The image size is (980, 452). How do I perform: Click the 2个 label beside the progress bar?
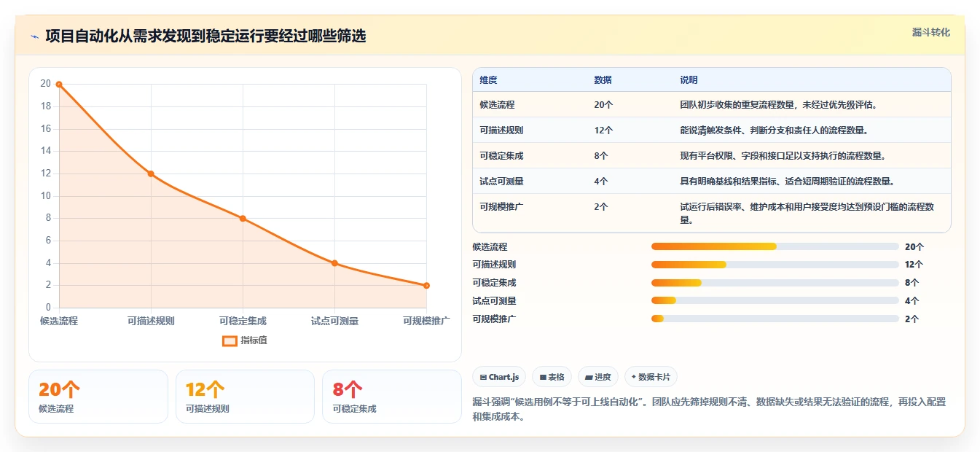[x=912, y=319]
